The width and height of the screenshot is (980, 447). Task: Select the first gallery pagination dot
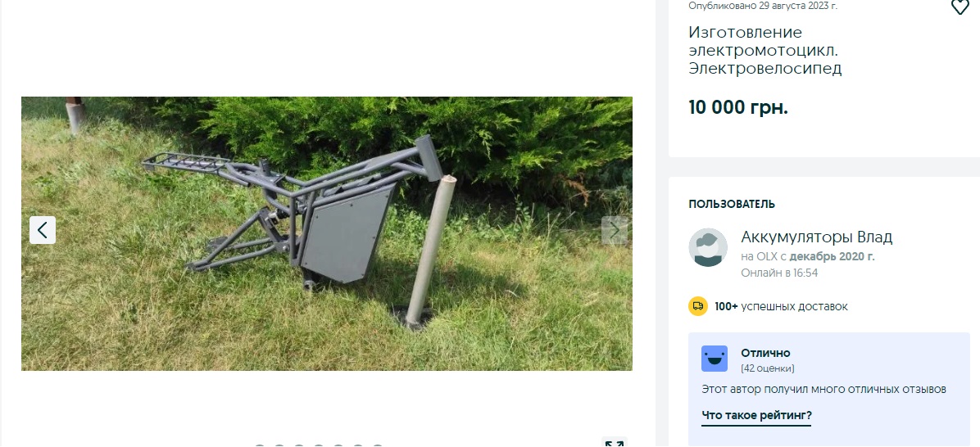tap(260, 445)
